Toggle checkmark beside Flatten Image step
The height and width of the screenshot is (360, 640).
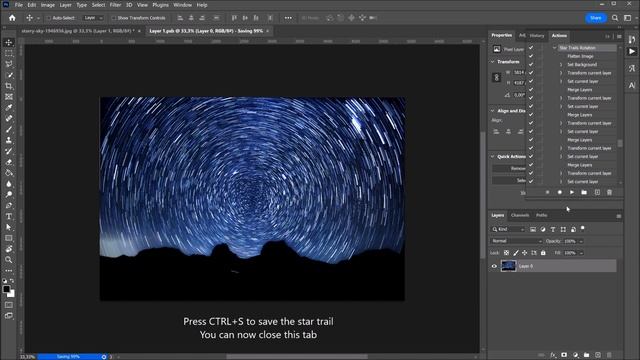click(x=531, y=56)
